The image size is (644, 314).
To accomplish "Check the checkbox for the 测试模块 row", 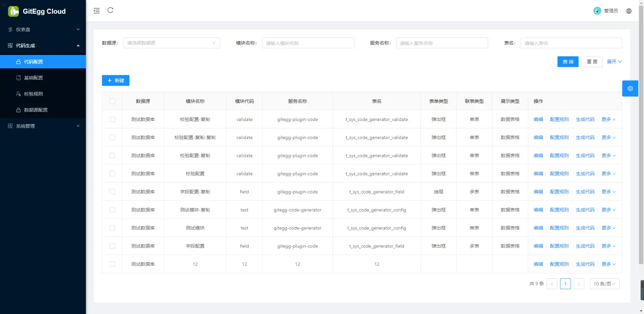I will coord(112,228).
